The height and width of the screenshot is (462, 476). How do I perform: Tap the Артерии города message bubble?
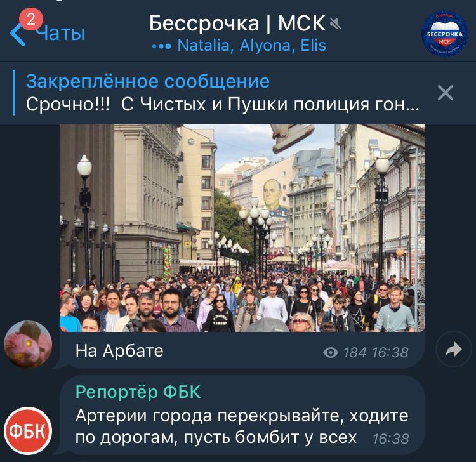click(x=242, y=415)
